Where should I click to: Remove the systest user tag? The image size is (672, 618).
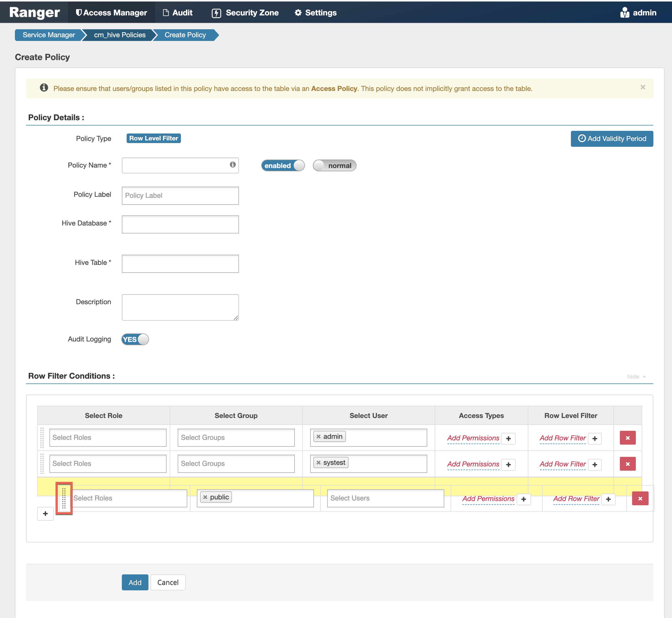[x=318, y=463]
